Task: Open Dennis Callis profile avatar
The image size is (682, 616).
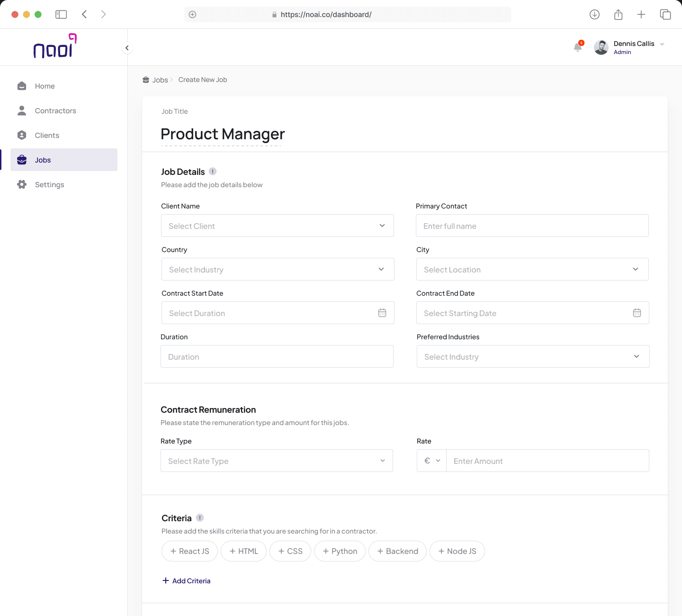Action: coord(601,47)
